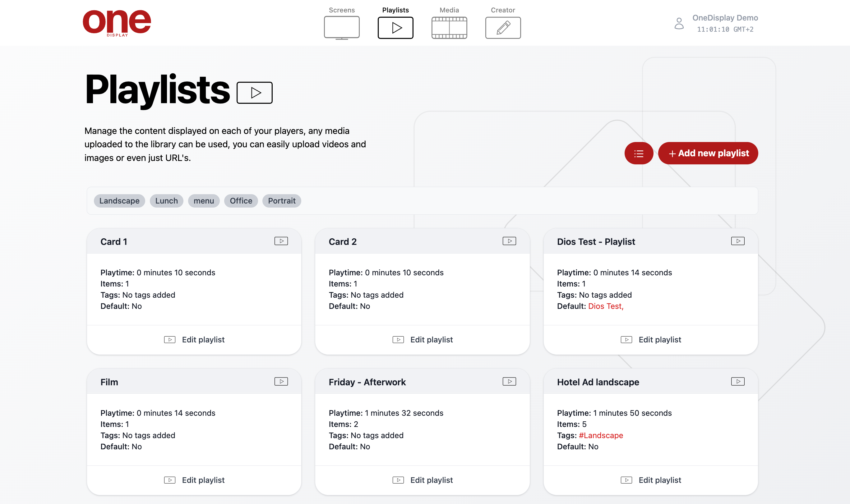The image size is (850, 504).
Task: Open the Screens monitor icon
Action: (x=341, y=27)
